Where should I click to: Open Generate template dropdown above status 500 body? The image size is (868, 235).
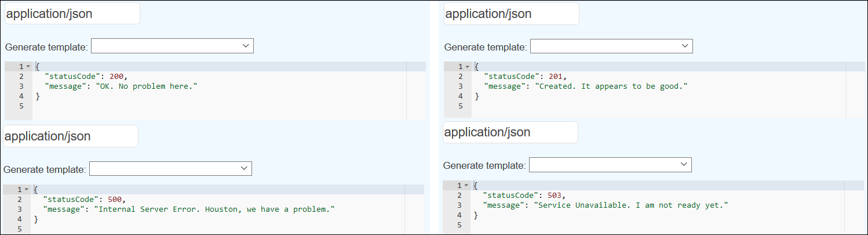click(x=170, y=169)
